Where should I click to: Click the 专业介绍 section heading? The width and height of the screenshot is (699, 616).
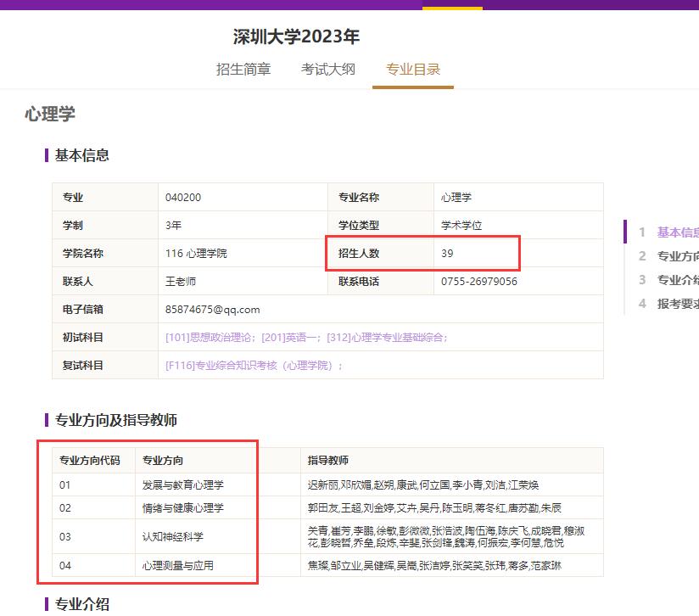[x=82, y=604]
